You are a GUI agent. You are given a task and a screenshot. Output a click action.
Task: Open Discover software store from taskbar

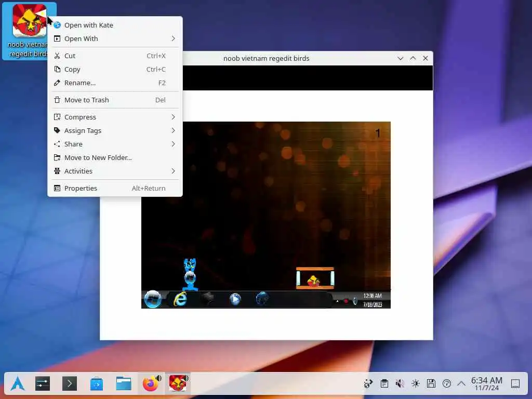click(97, 384)
